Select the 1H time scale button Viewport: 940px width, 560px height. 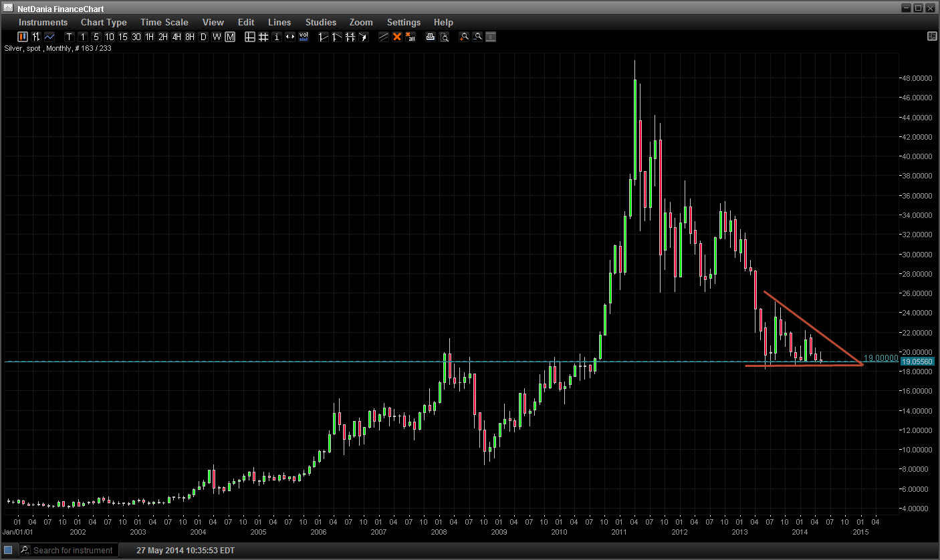pos(149,37)
